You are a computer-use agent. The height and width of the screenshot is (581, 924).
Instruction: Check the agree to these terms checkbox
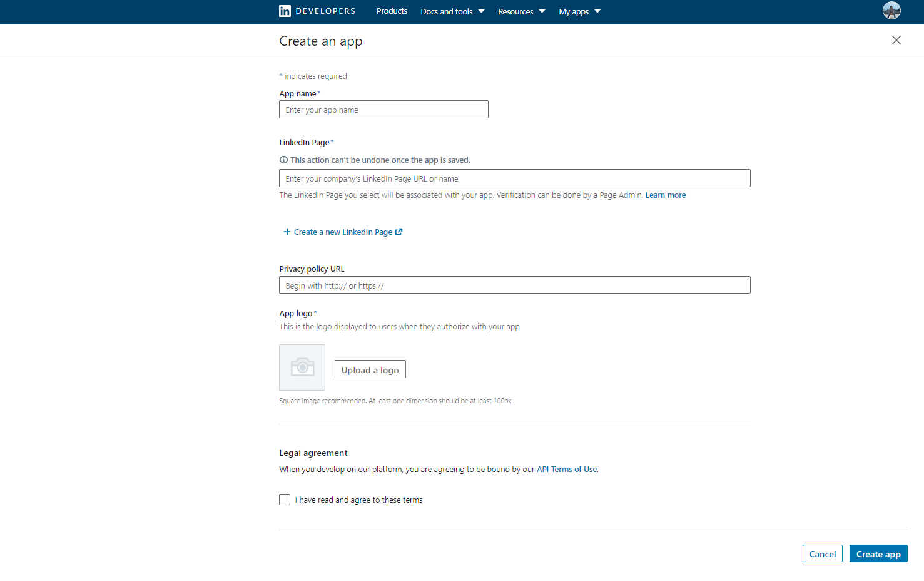(x=285, y=500)
